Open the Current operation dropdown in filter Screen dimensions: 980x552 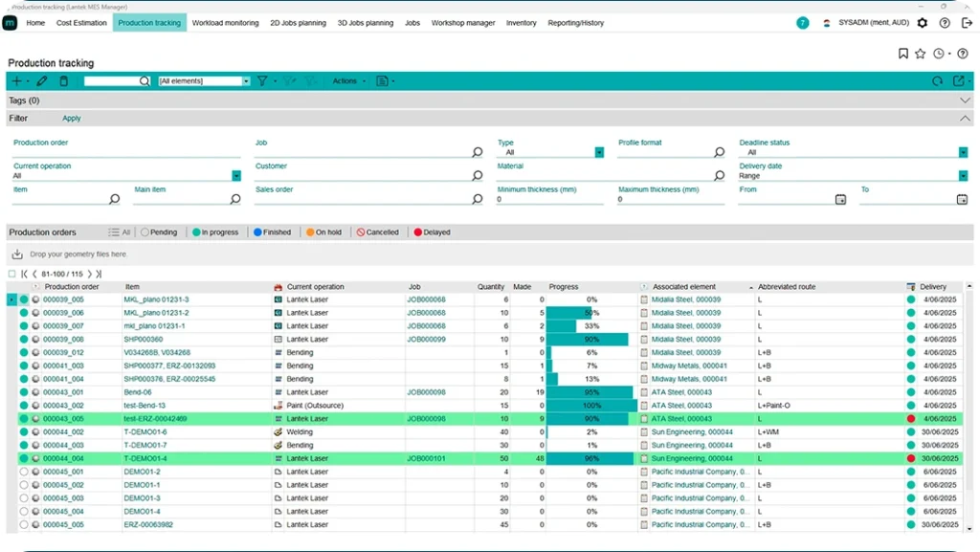click(236, 176)
